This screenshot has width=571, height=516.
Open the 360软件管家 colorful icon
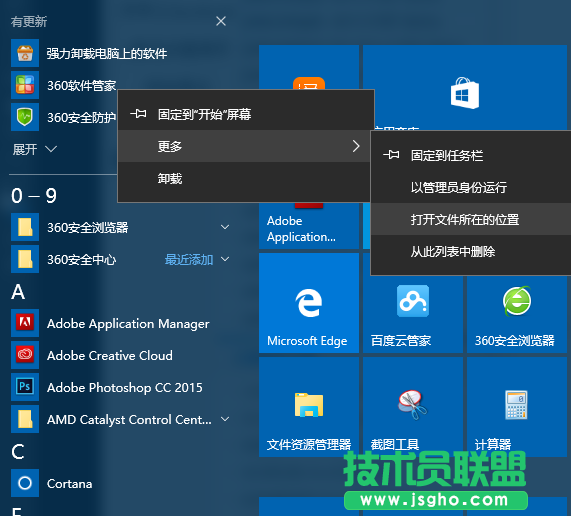click(x=25, y=85)
